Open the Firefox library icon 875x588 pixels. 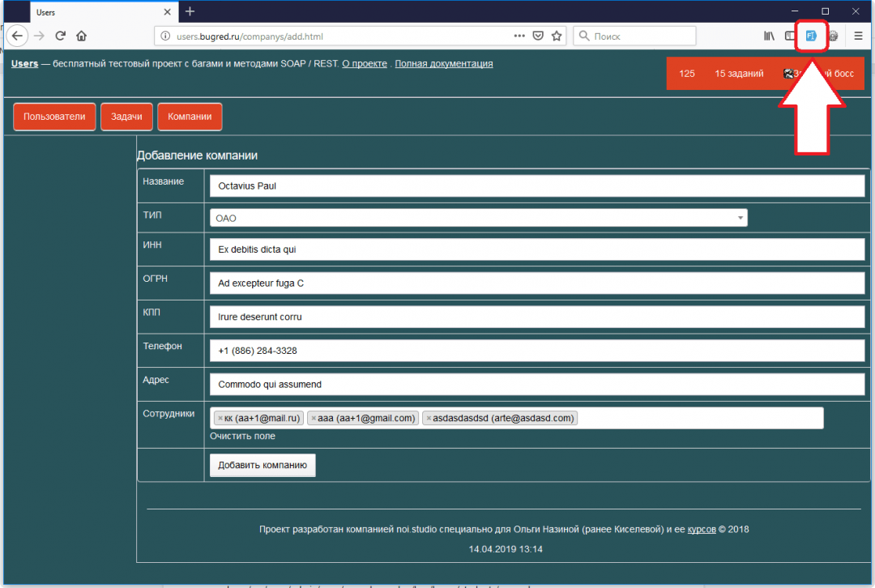click(x=769, y=36)
